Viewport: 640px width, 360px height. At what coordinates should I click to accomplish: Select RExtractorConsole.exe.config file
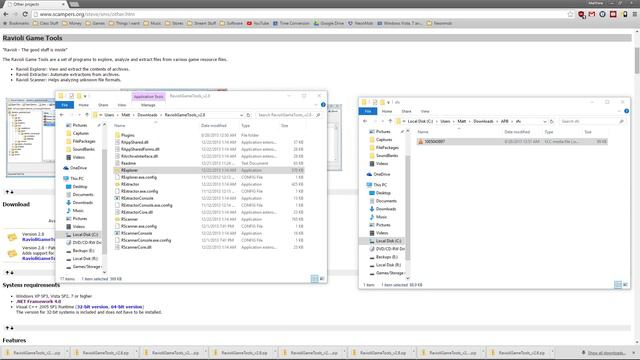146,205
